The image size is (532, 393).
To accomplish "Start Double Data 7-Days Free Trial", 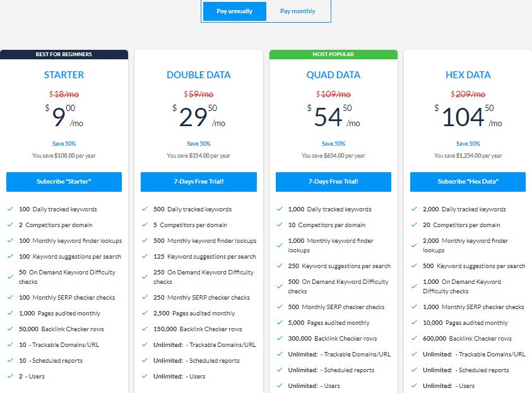I will point(199,182).
